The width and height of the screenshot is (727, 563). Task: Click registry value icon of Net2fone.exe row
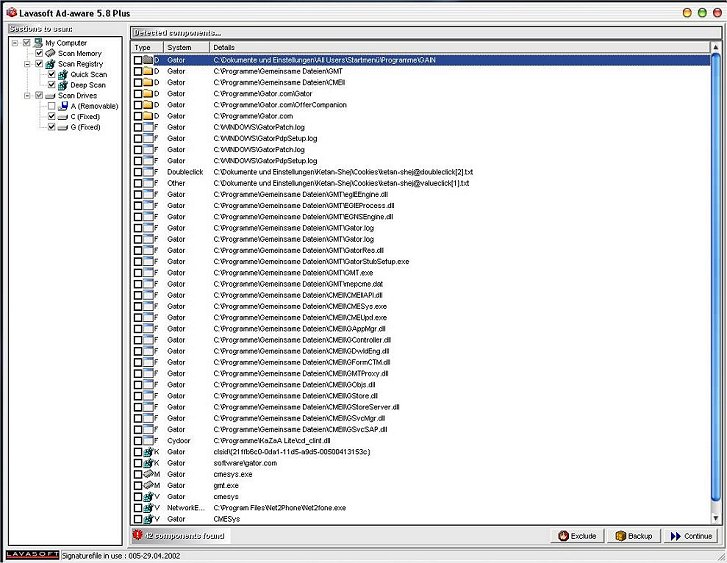click(x=148, y=508)
